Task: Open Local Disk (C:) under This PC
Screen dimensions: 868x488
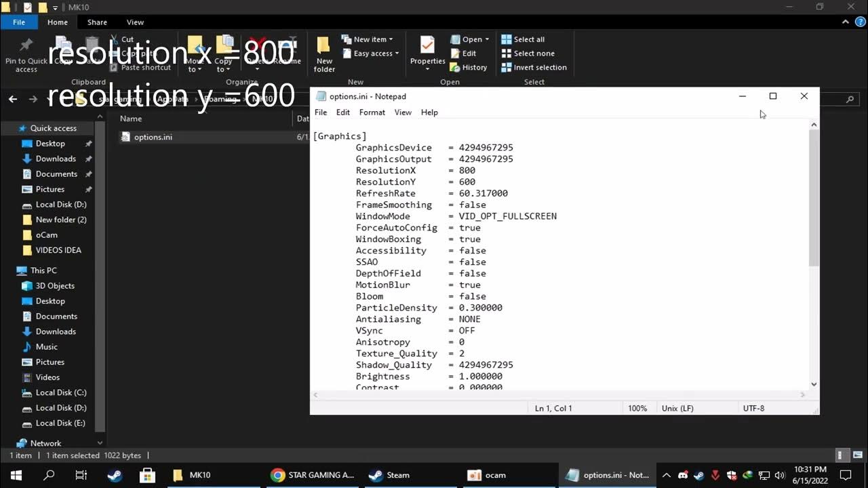Action: 61,392
